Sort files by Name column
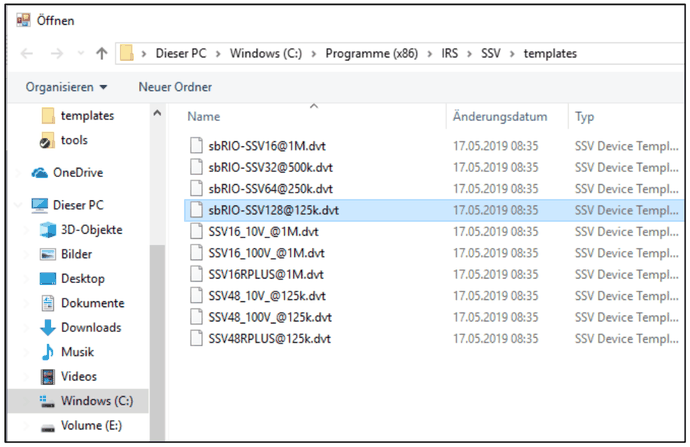The height and width of the screenshot is (447, 690). [x=204, y=117]
